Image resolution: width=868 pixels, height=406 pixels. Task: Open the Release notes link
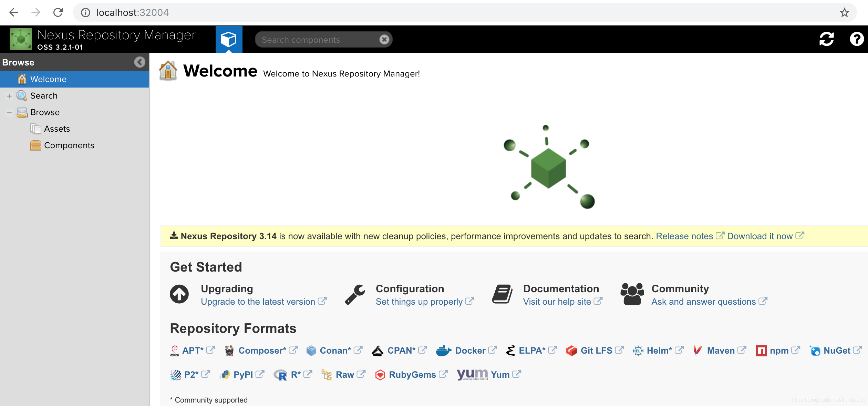click(684, 236)
